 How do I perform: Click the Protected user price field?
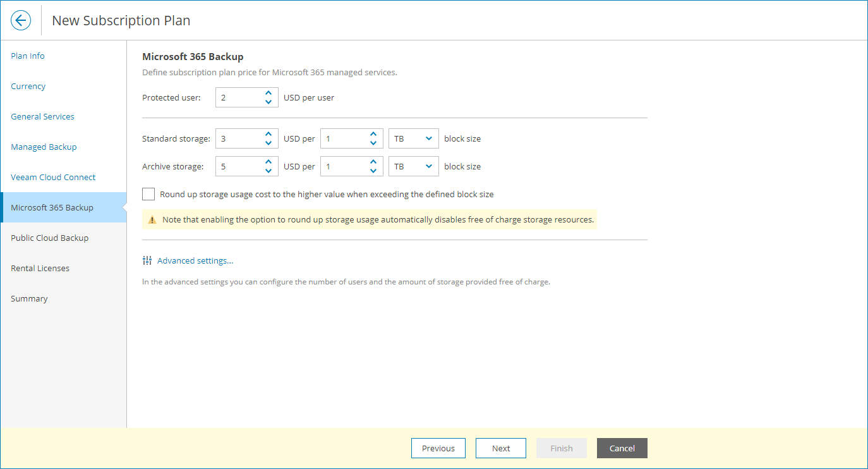(238, 97)
